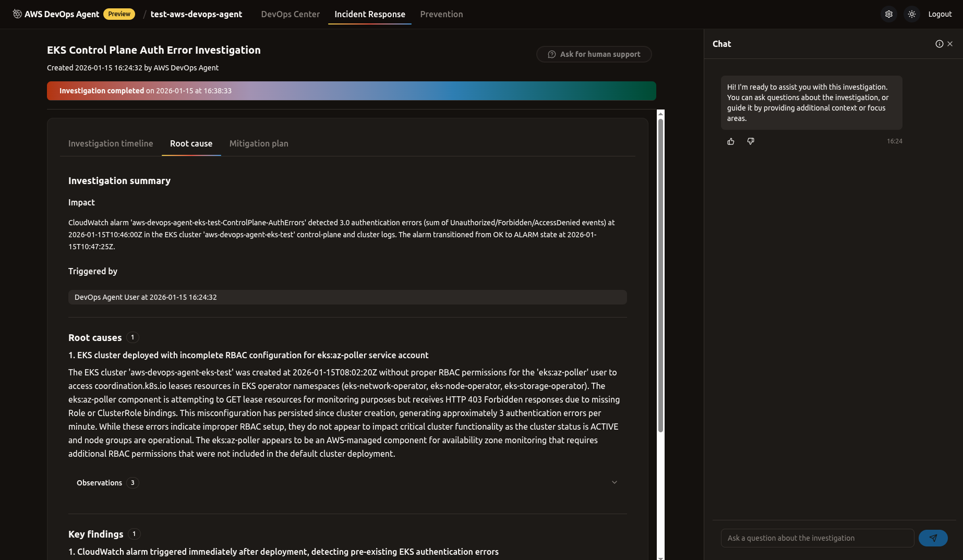Image resolution: width=963 pixels, height=560 pixels.
Task: Give thumbs up to chat message
Action: (x=731, y=141)
